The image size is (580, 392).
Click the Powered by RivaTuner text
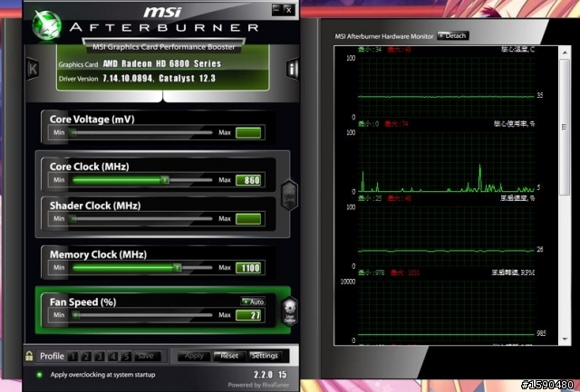click(258, 385)
